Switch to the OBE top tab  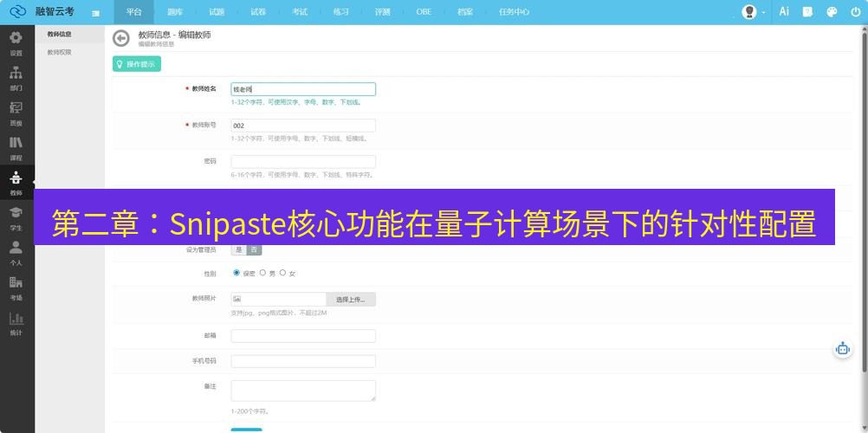coord(424,12)
